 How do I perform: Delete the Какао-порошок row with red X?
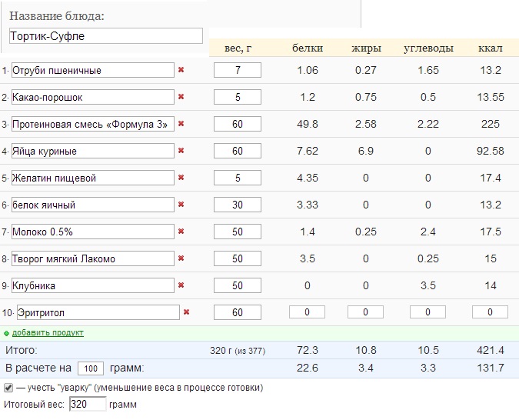click(181, 97)
